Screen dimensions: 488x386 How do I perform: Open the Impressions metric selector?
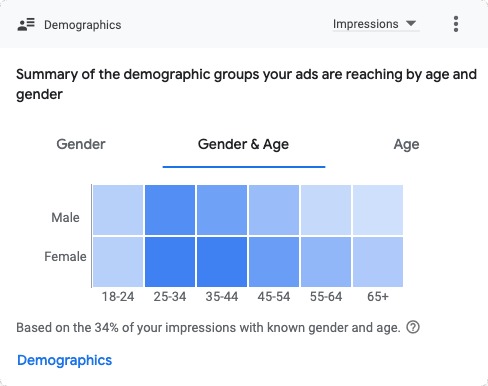(x=376, y=24)
